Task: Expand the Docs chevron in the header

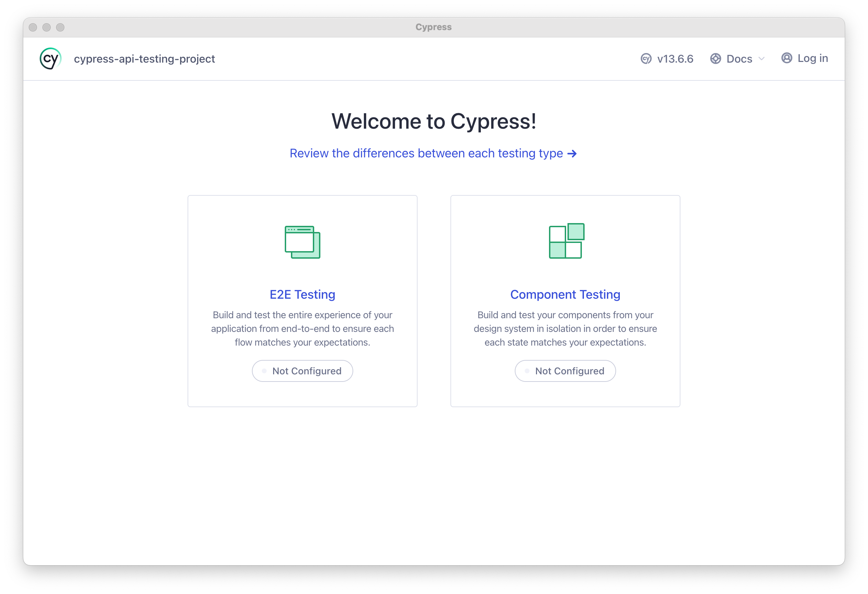Action: point(762,59)
